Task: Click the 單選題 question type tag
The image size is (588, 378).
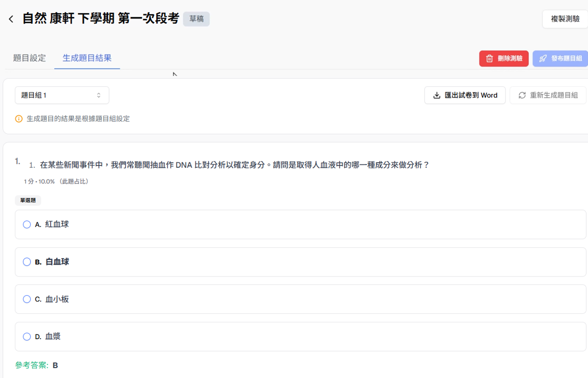Action: click(x=28, y=200)
